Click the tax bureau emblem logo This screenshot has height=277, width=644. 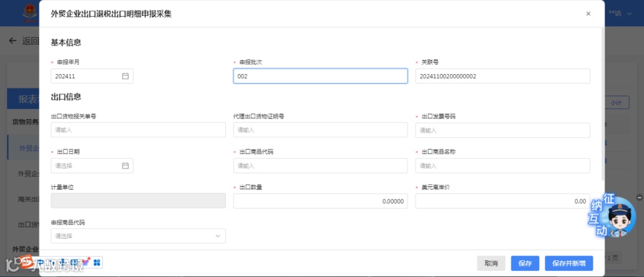click(30, 13)
